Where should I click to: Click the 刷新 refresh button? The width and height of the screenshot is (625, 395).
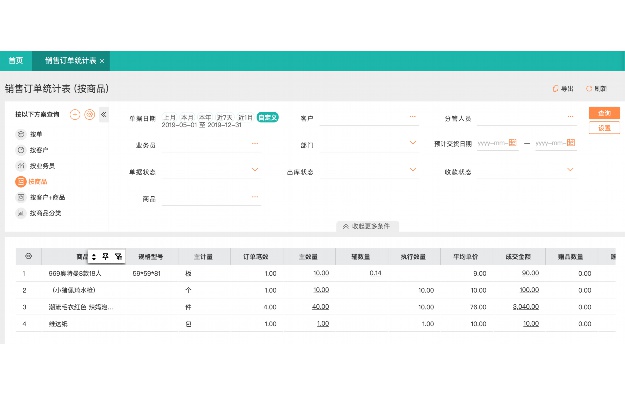point(596,88)
